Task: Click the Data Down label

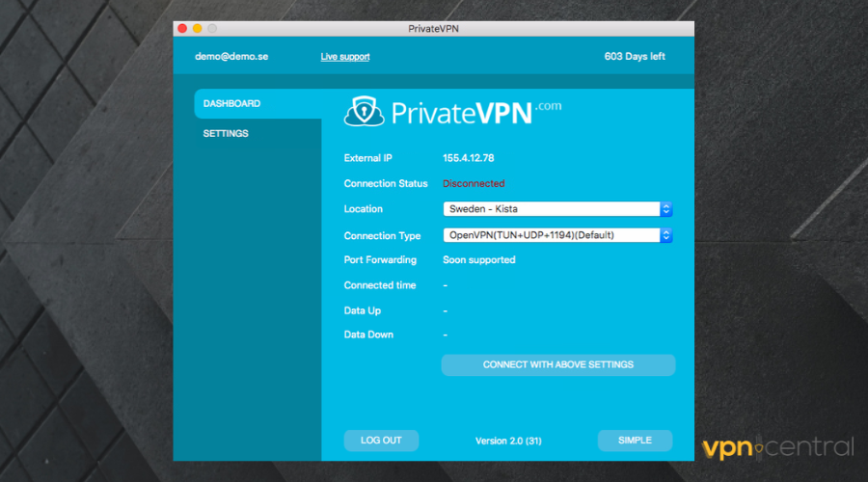Action: [368, 335]
